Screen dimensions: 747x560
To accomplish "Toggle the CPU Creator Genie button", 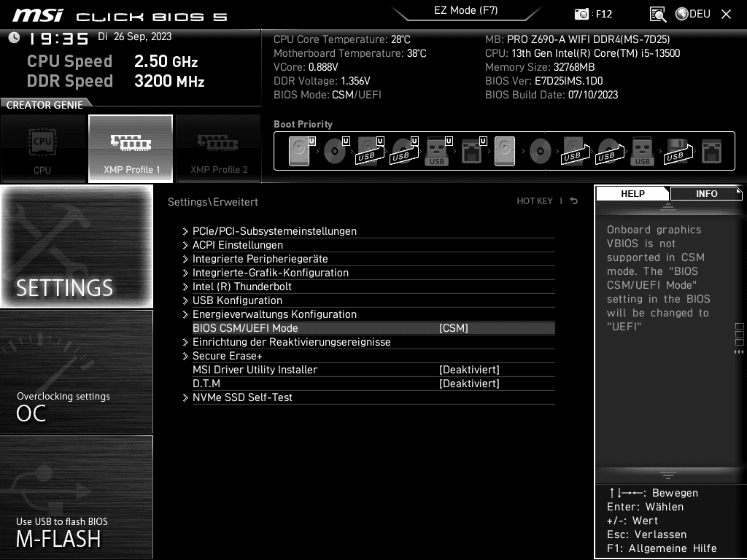I will click(x=43, y=149).
